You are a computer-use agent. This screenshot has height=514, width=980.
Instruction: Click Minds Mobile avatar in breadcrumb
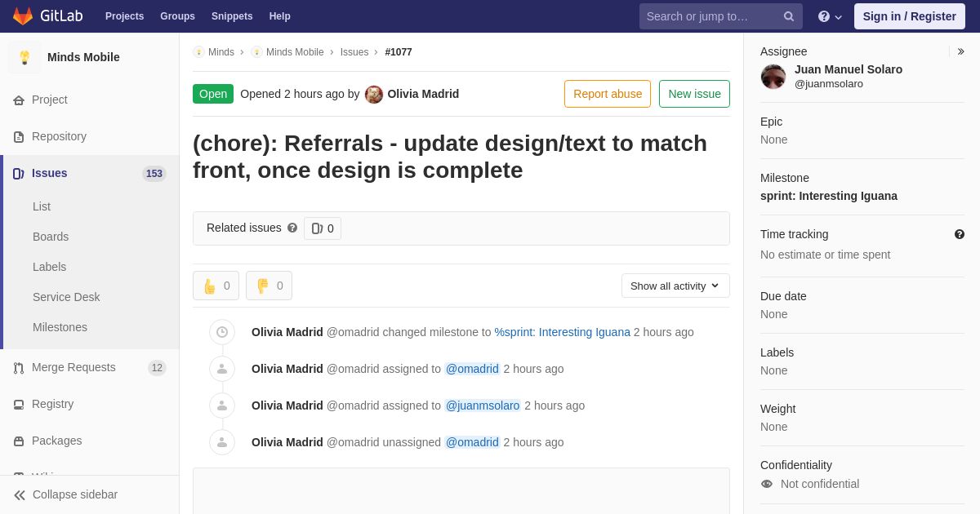[x=256, y=52]
